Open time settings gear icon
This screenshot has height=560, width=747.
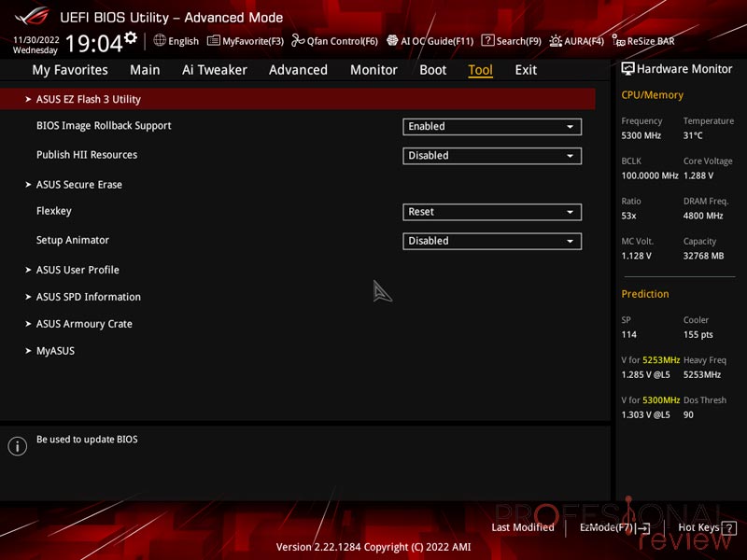tap(131, 37)
